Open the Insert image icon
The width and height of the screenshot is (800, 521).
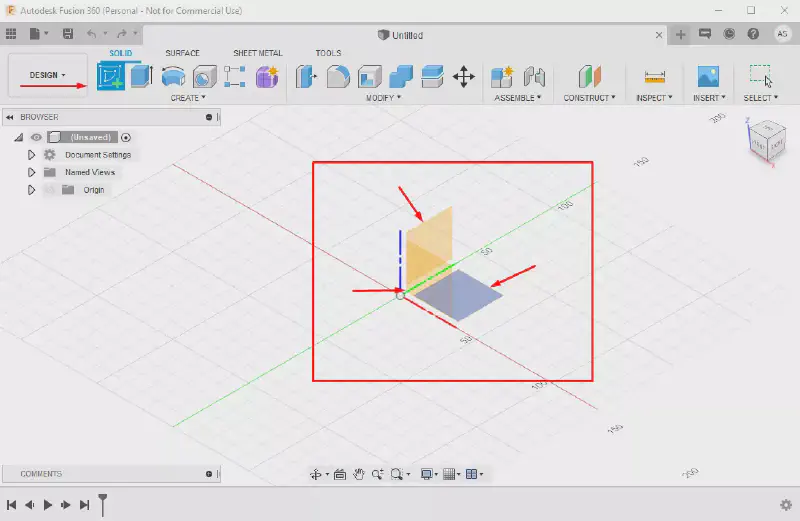pyautogui.click(x=708, y=76)
